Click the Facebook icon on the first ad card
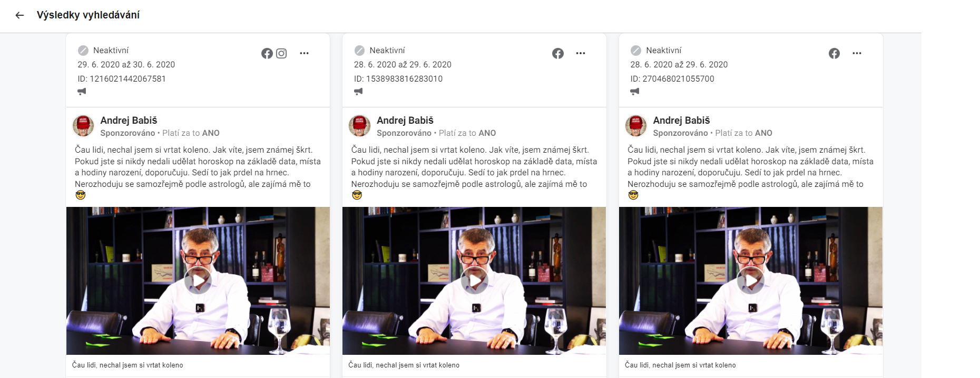This screenshot has height=378, width=980. 267,53
